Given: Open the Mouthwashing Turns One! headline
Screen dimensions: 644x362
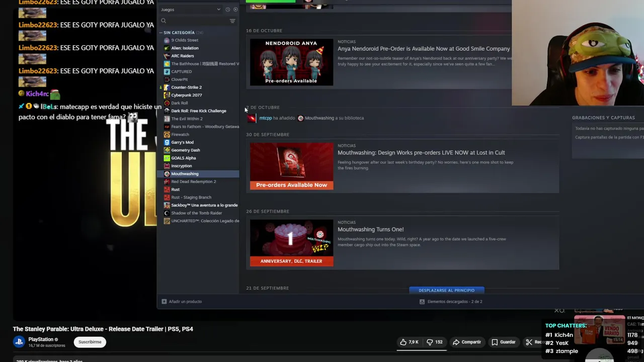Looking at the screenshot, I should [x=370, y=229].
